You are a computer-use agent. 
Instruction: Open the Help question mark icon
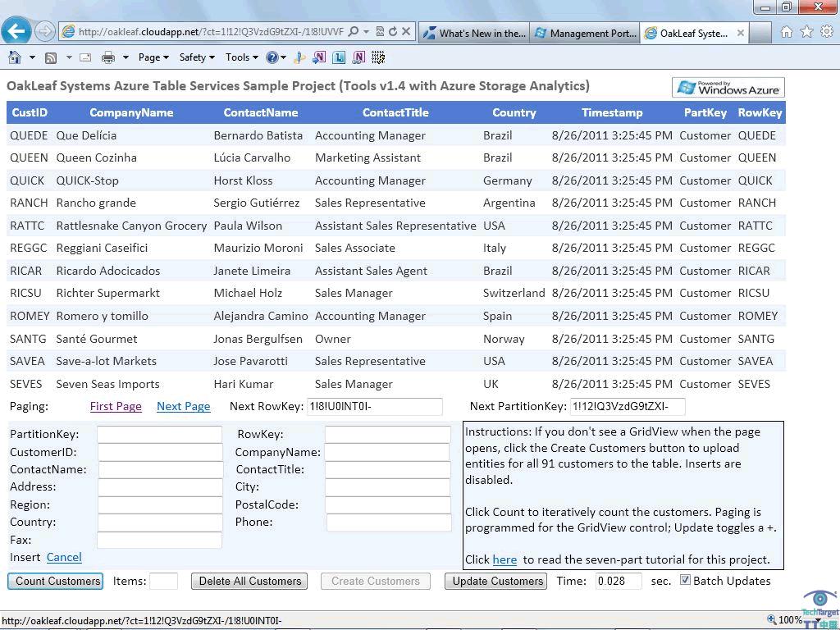pos(272,57)
